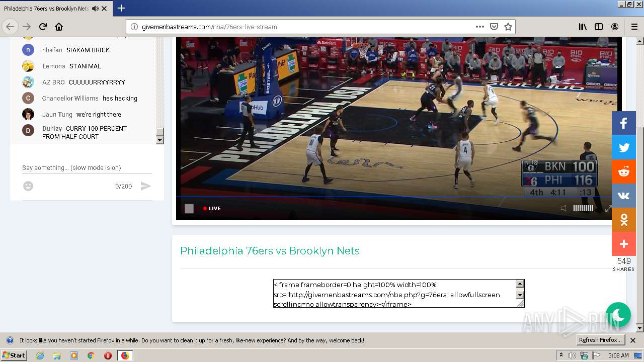This screenshot has height=362, width=644.
Task: Send the chat message
Action: click(x=145, y=186)
